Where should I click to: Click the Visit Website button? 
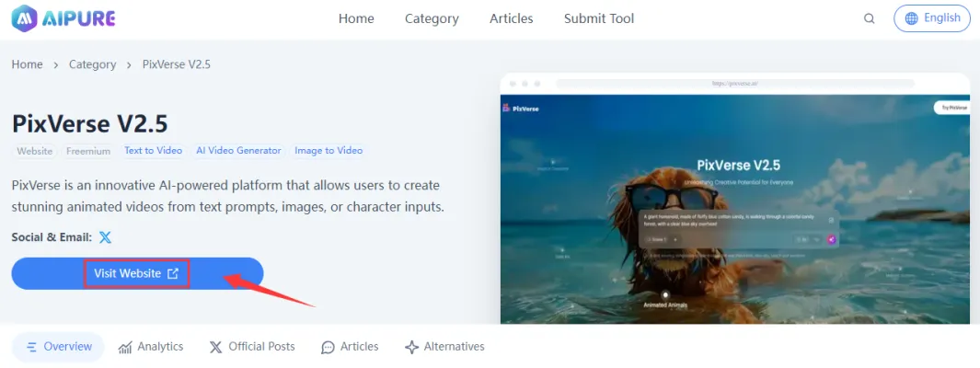[x=137, y=273]
